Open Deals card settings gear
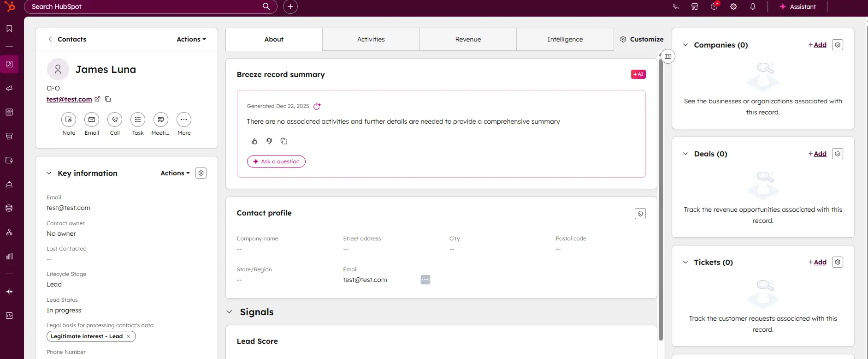 point(838,154)
